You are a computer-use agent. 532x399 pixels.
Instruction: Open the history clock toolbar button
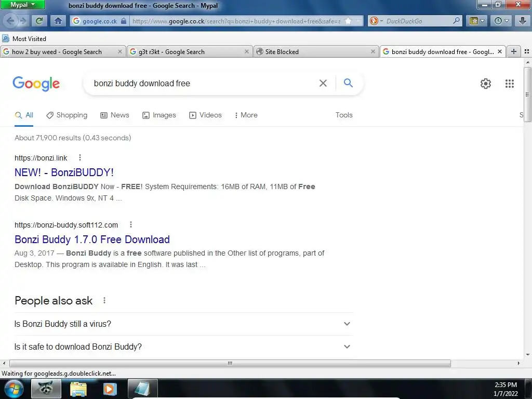click(502, 21)
